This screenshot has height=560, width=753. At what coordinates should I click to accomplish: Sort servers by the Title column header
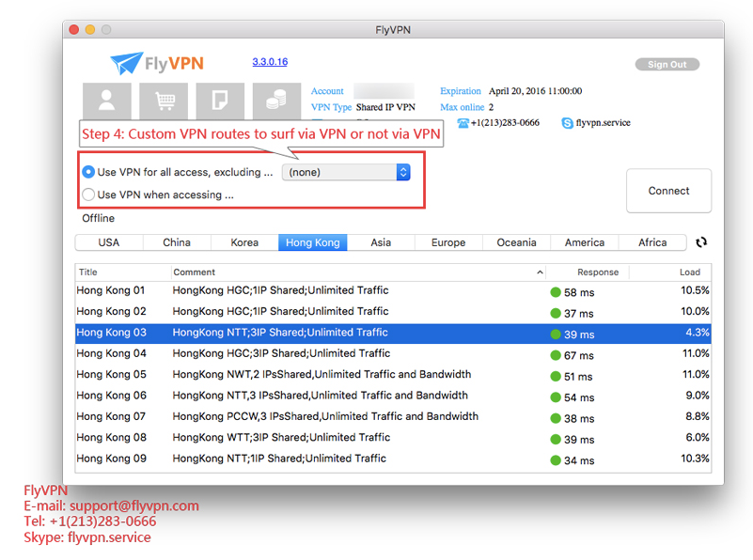(x=123, y=272)
